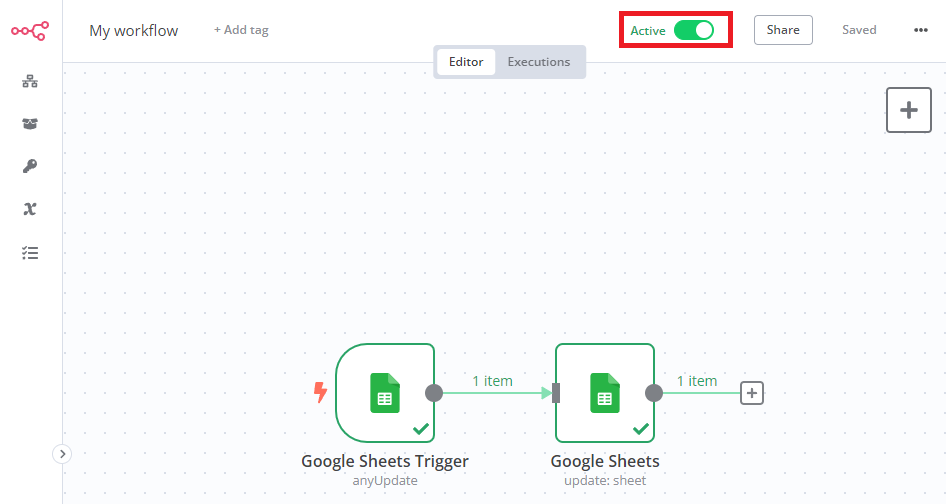
Task: Click the Google Sheets node output dot
Action: point(654,393)
